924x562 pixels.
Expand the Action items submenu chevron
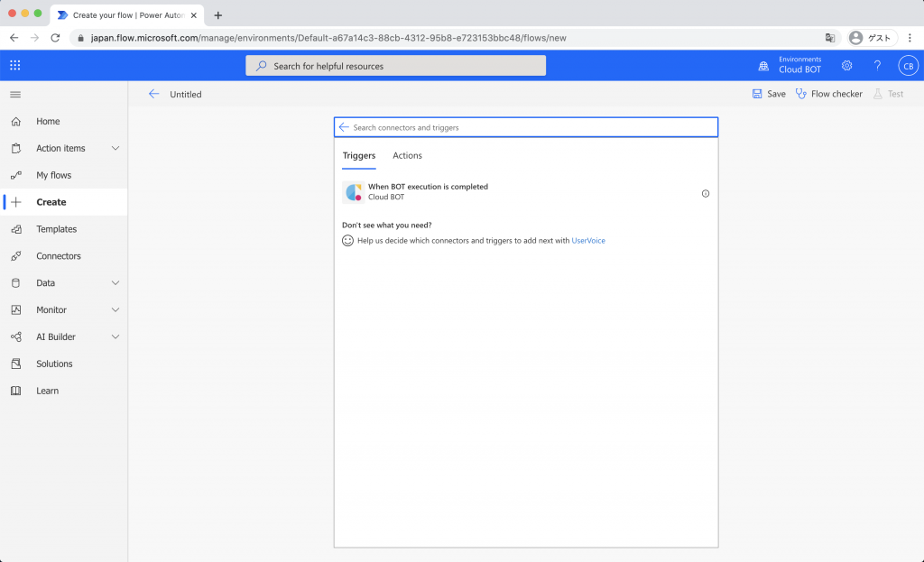(x=115, y=149)
